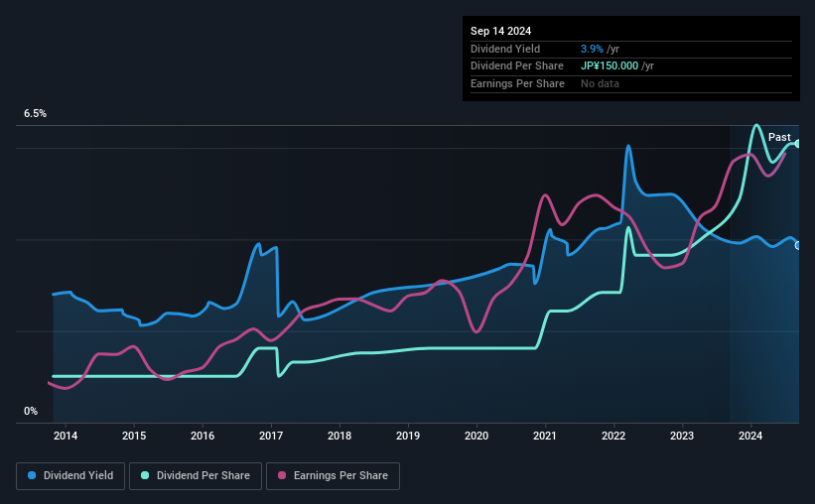Click the 'Past' label on chart

tap(779, 137)
